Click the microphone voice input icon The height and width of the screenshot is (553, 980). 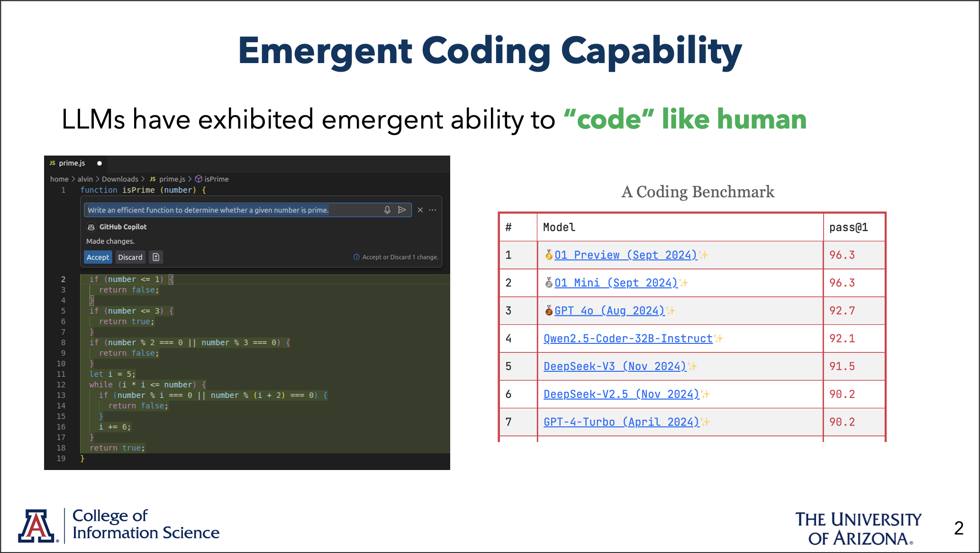tap(387, 210)
